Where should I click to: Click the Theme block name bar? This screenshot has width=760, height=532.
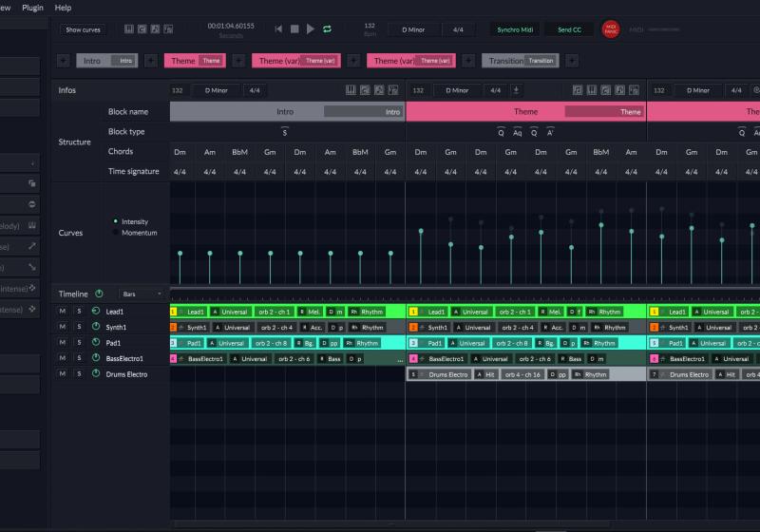[526, 111]
